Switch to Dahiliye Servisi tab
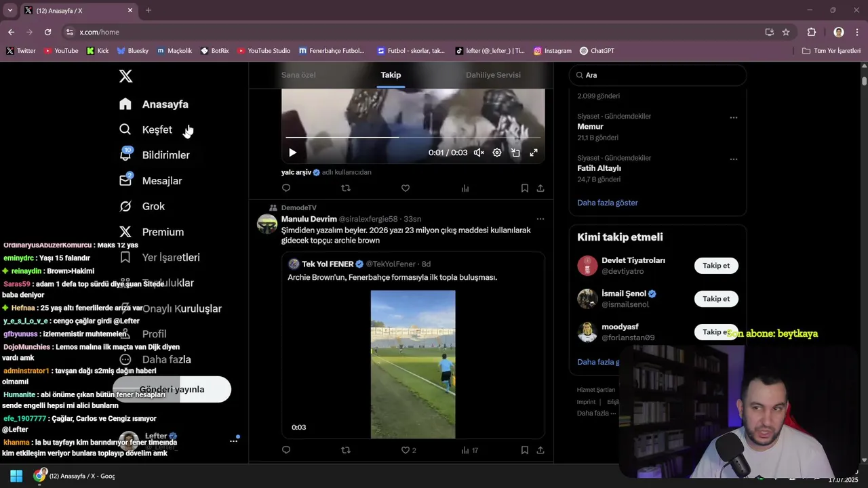The width and height of the screenshot is (868, 488). (x=493, y=75)
